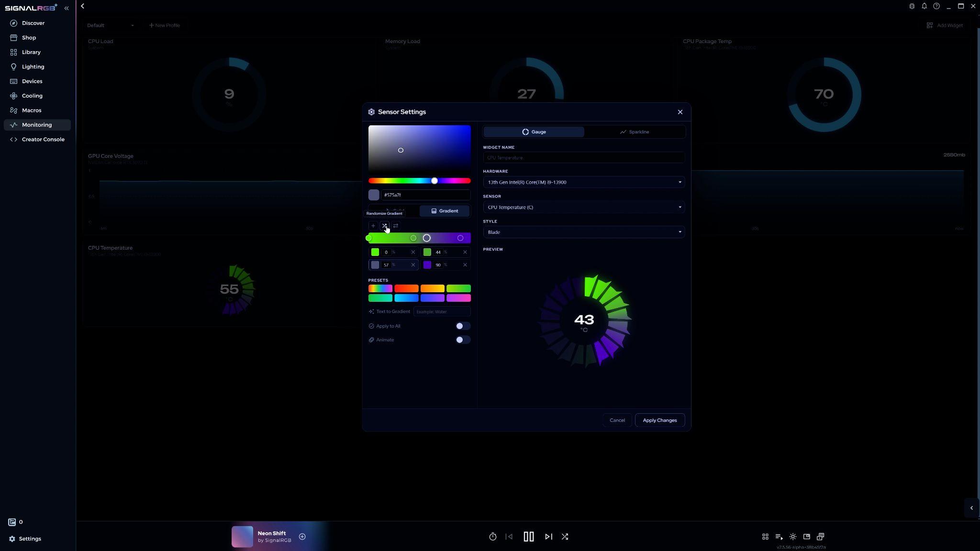Open Shop in the sidebar
980x551 pixels.
coord(37,38)
